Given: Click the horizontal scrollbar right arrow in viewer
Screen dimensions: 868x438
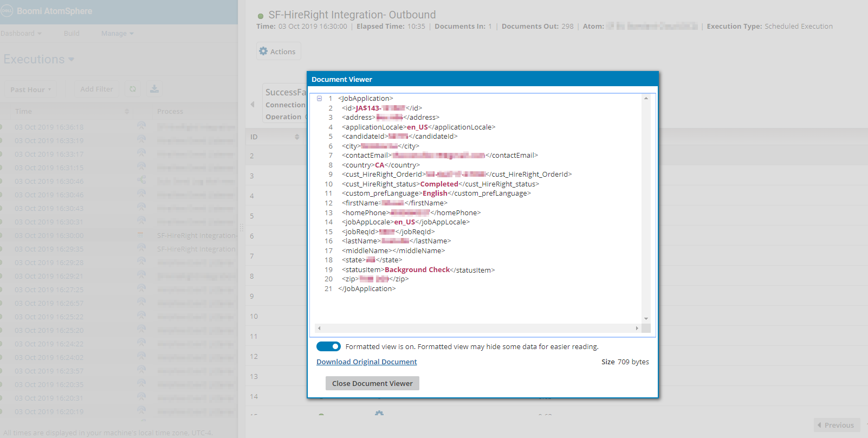Looking at the screenshot, I should click(x=637, y=328).
